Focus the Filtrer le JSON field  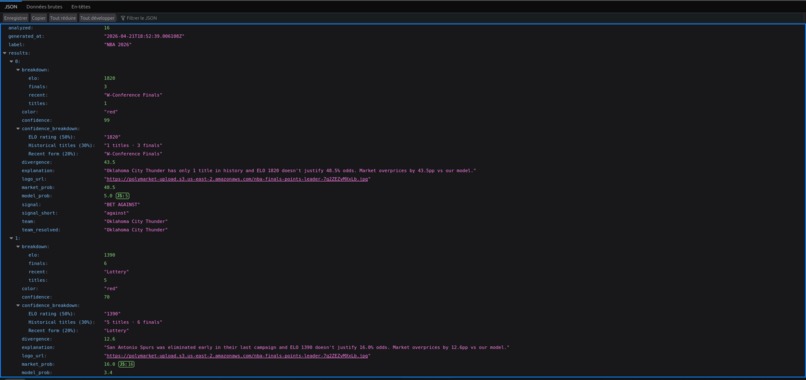tap(142, 18)
